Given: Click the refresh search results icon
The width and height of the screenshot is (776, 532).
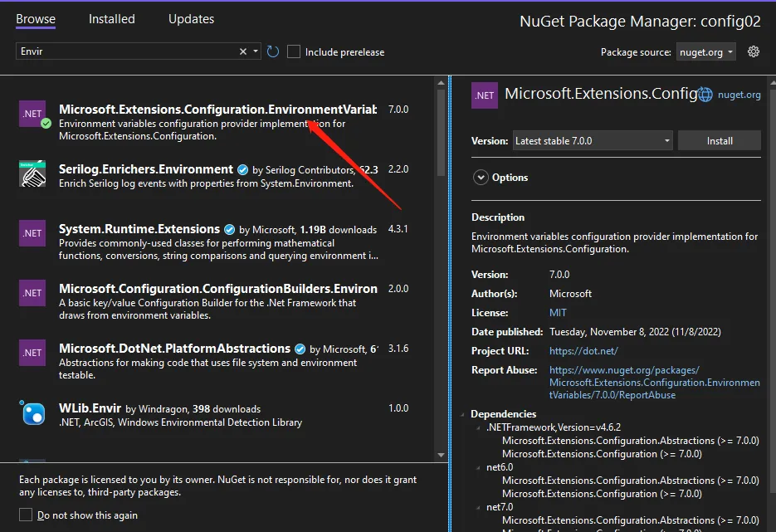Looking at the screenshot, I should [273, 51].
